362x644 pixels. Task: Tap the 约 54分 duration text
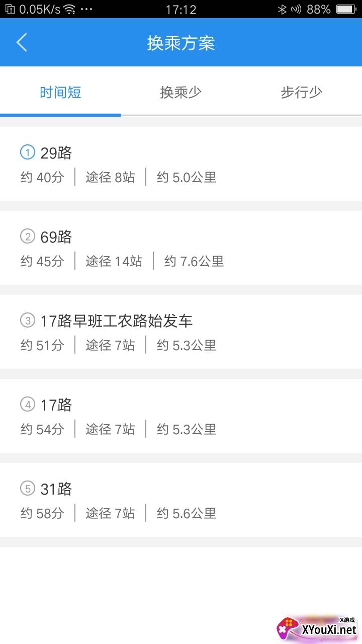click(x=42, y=429)
